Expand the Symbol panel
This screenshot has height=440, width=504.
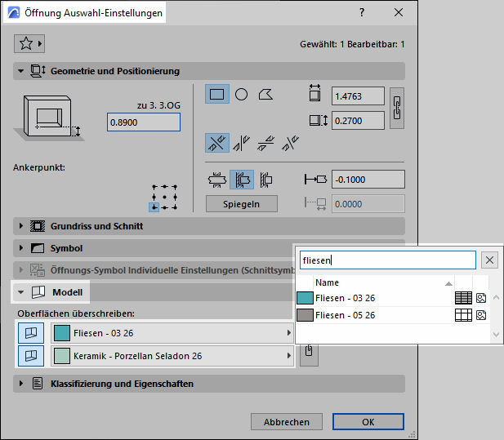[x=21, y=248]
